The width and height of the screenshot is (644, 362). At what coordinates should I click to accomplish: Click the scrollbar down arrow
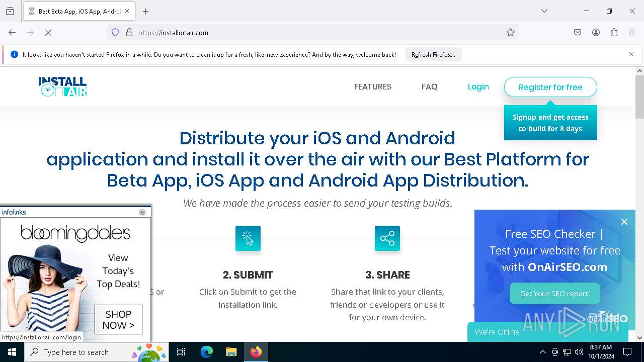(639, 337)
